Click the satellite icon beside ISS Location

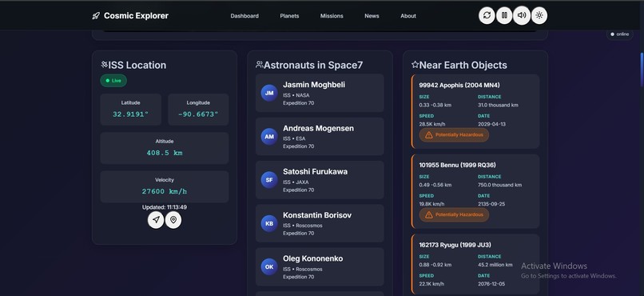(104, 65)
